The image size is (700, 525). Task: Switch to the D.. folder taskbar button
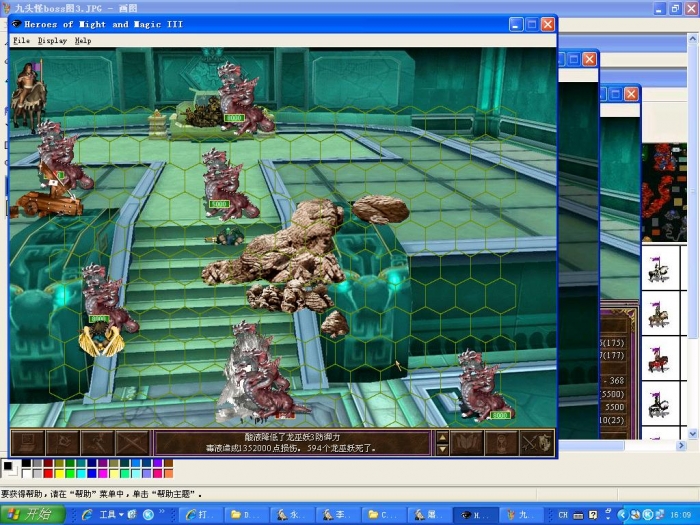pyautogui.click(x=246, y=515)
